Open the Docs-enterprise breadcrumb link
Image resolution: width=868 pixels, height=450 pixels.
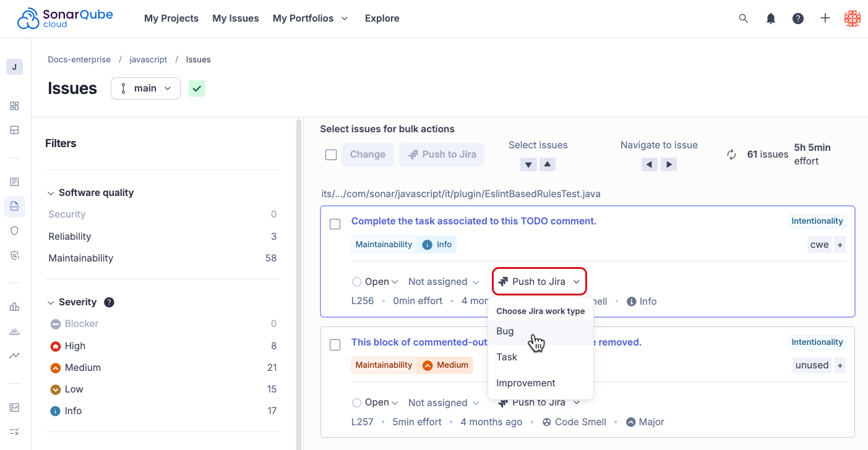(x=79, y=59)
